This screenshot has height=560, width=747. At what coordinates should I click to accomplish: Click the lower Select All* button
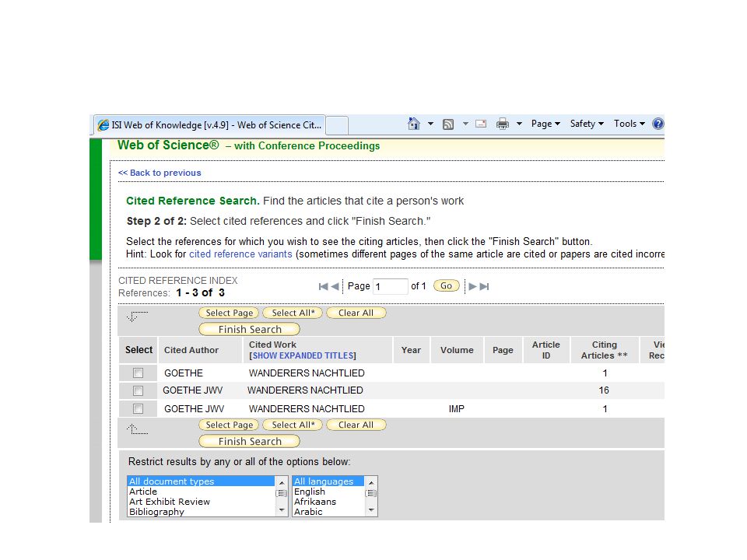(293, 425)
